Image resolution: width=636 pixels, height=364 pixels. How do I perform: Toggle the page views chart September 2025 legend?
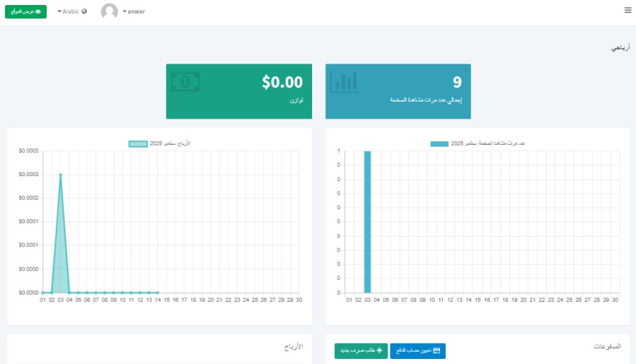click(x=439, y=143)
